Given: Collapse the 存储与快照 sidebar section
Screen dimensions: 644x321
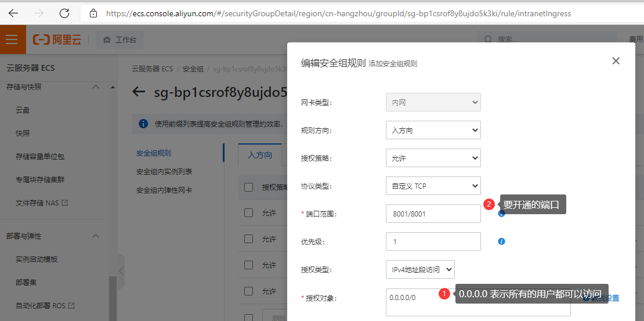Looking at the screenshot, I should [96, 86].
